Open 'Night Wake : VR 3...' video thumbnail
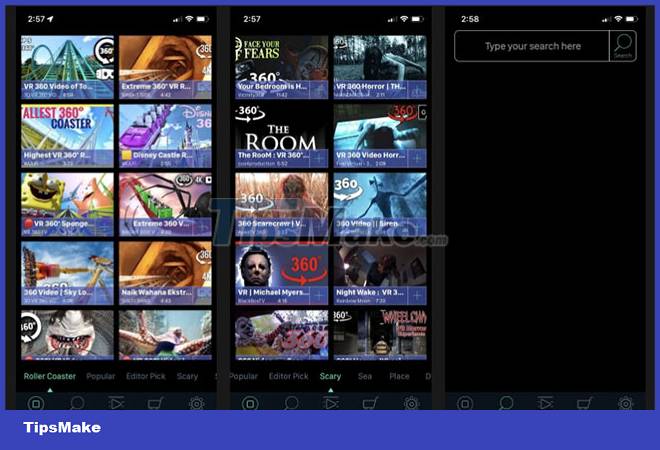The height and width of the screenshot is (450, 660). 380,273
